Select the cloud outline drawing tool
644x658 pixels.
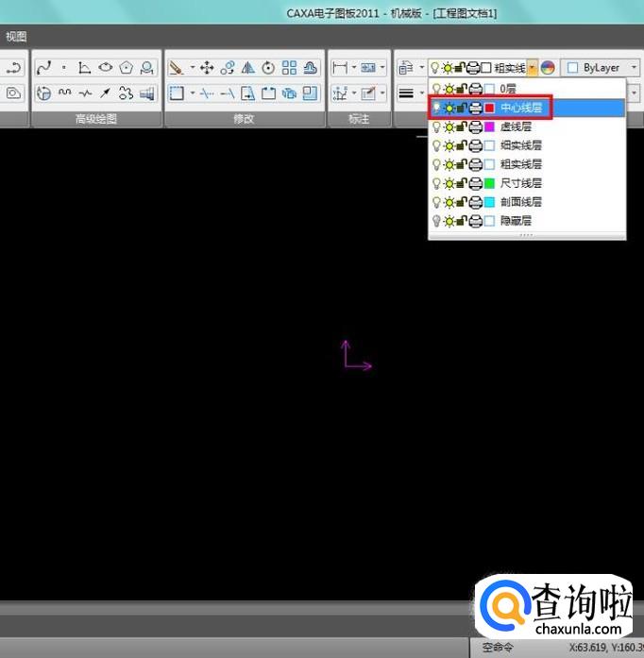tap(126, 93)
